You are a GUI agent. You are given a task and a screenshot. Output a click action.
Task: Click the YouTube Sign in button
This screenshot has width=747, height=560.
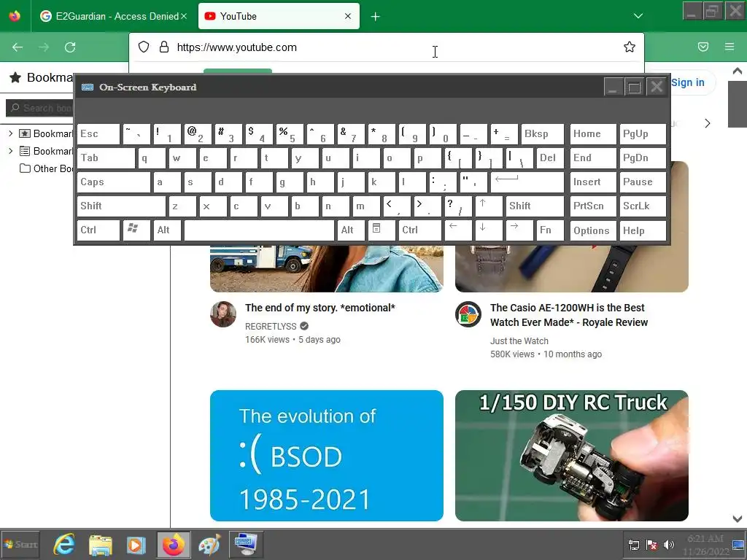tap(687, 82)
